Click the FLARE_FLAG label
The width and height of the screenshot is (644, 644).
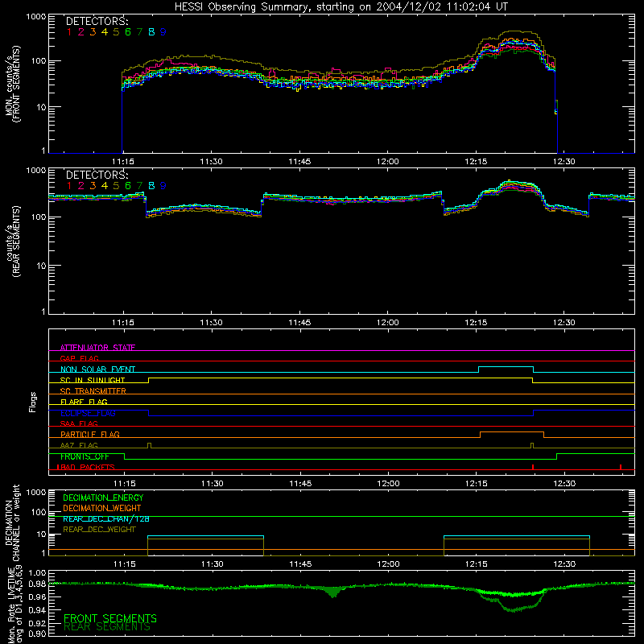coord(84,402)
